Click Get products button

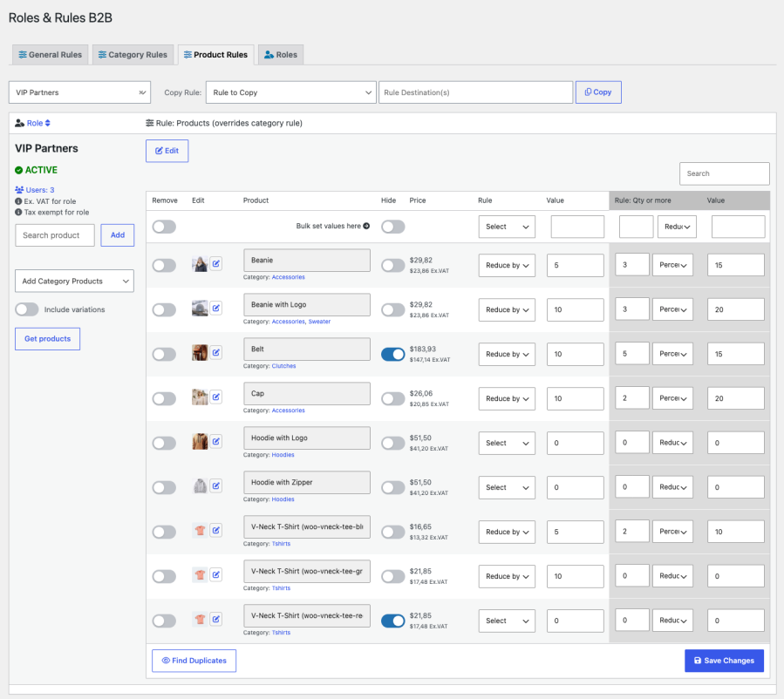pos(47,339)
